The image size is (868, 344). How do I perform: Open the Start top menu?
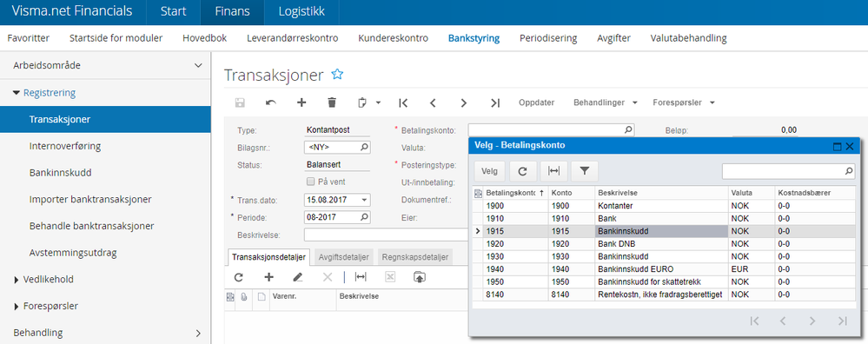pos(173,11)
